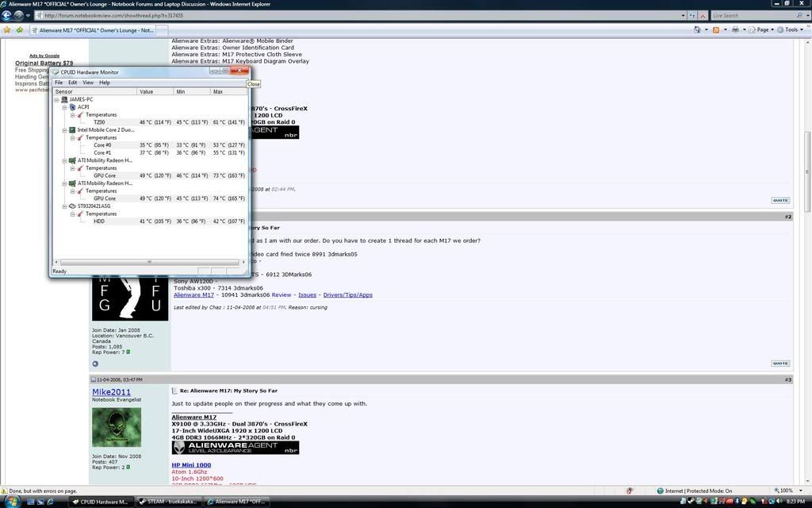Click the JAMES-PC computer icon
This screenshot has width=812, height=508.
(65, 99)
